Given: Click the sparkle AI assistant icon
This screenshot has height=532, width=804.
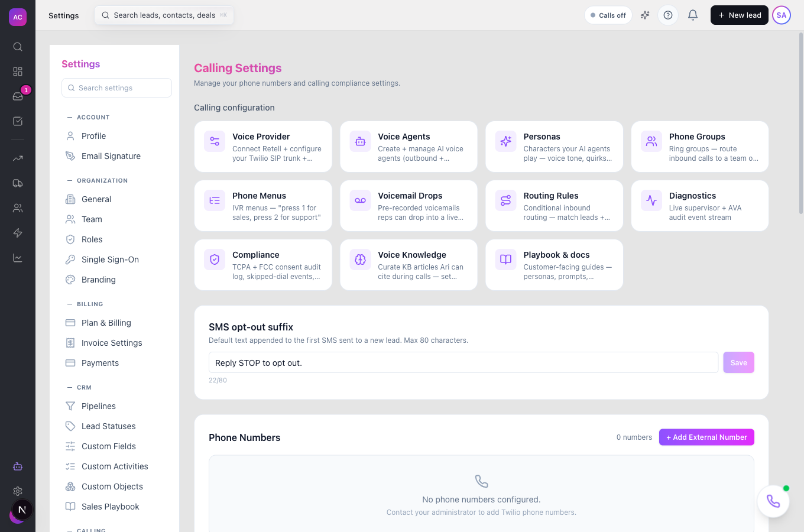Looking at the screenshot, I should click(x=645, y=15).
